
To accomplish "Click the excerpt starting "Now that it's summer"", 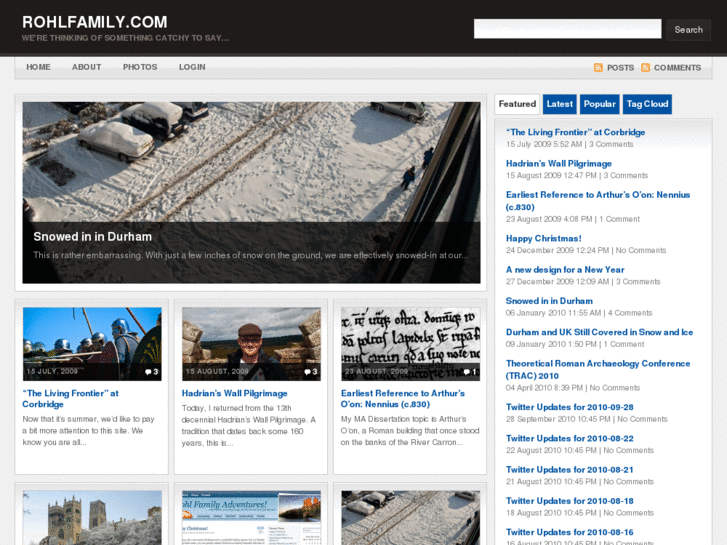I will (x=89, y=430).
